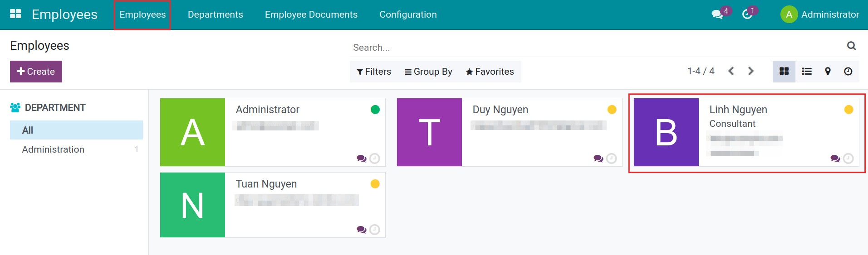Click chat icon on Linh Nguyen's card
The image size is (868, 255).
tap(834, 159)
